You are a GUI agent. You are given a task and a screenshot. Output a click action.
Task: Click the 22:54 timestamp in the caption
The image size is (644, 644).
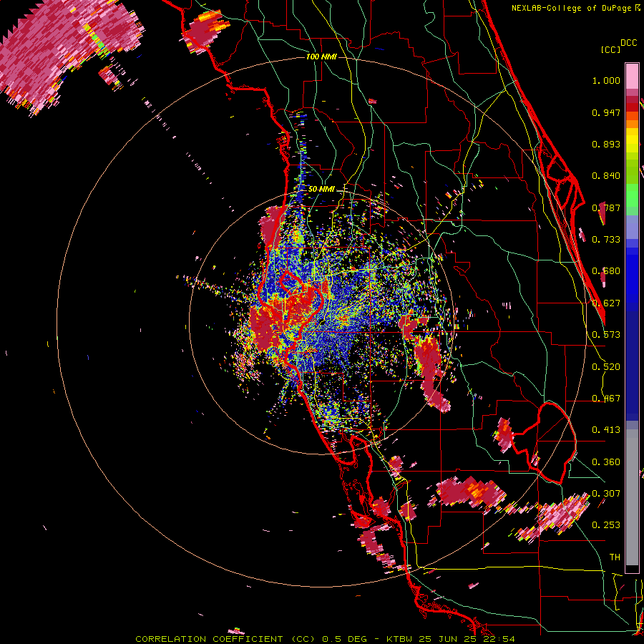tap(500, 639)
